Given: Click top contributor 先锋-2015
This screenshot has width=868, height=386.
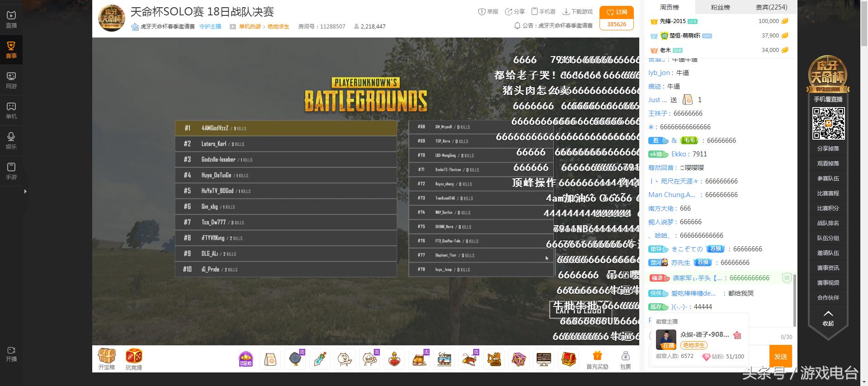Looking at the screenshot, I should 673,21.
